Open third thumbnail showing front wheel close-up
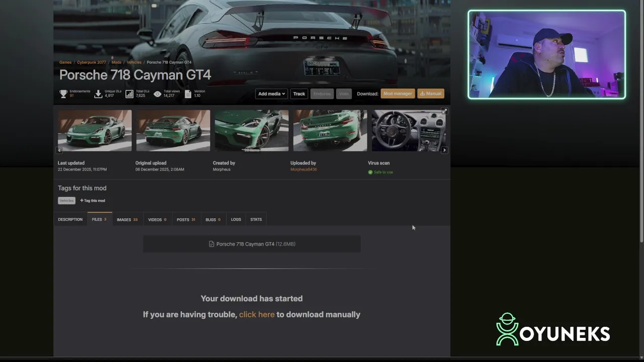Viewport: 644px width, 362px height. pos(252,130)
